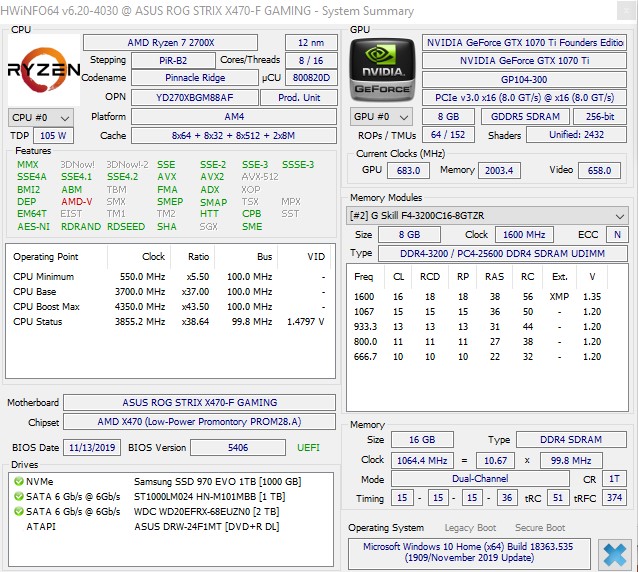638x572 pixels.
Task: Click the Dual-Channel mode field
Action: coord(480,479)
